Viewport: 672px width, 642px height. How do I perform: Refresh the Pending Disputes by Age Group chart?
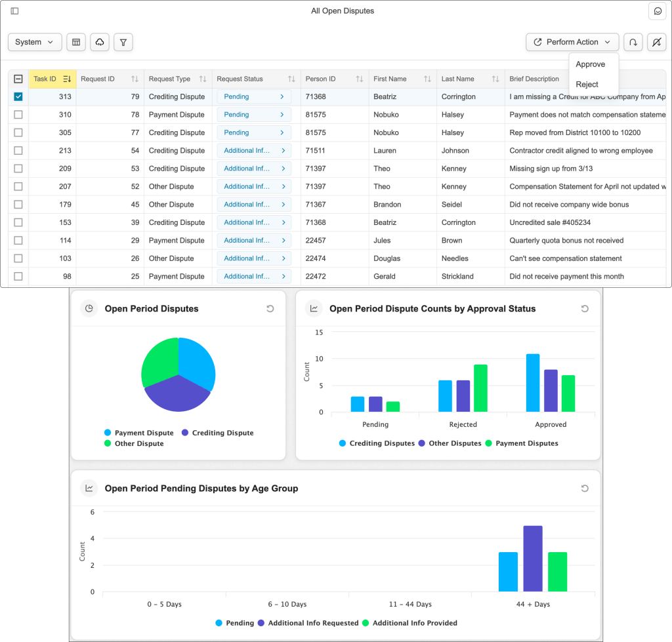tap(585, 489)
